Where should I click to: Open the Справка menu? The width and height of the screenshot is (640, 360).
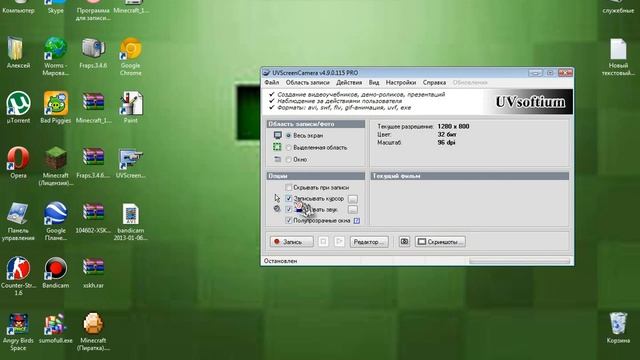pyautogui.click(x=434, y=82)
